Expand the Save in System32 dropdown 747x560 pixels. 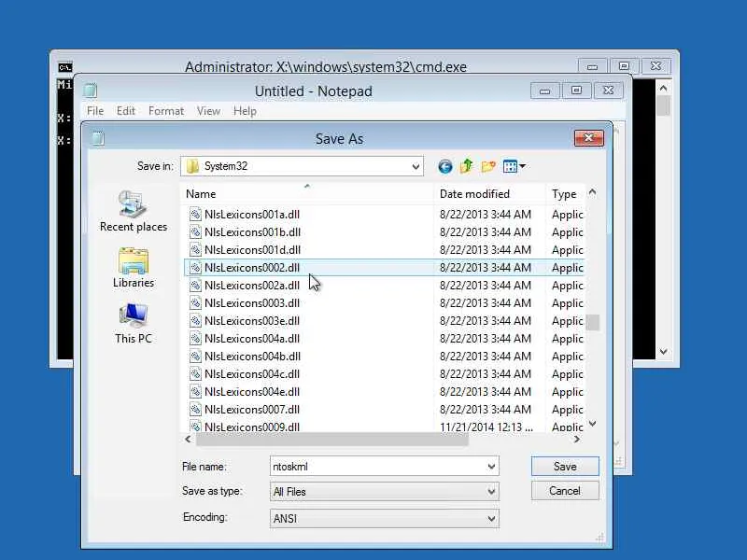coord(416,167)
